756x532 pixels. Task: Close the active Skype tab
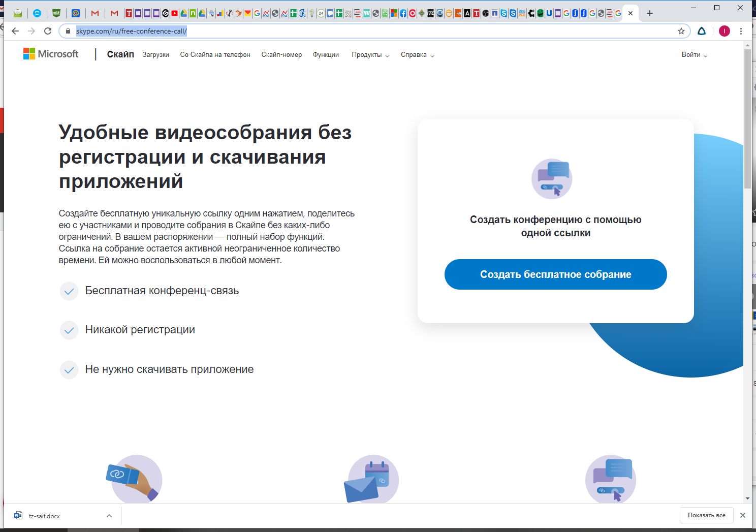tap(631, 13)
